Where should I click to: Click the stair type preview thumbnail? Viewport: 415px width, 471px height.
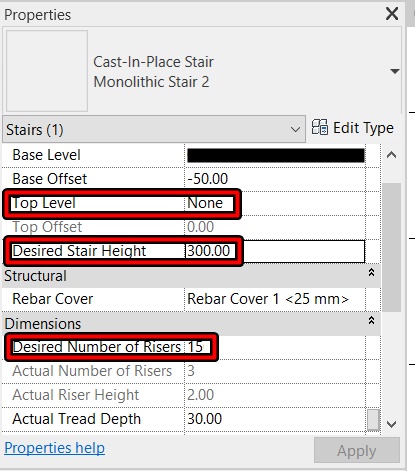[x=47, y=71]
